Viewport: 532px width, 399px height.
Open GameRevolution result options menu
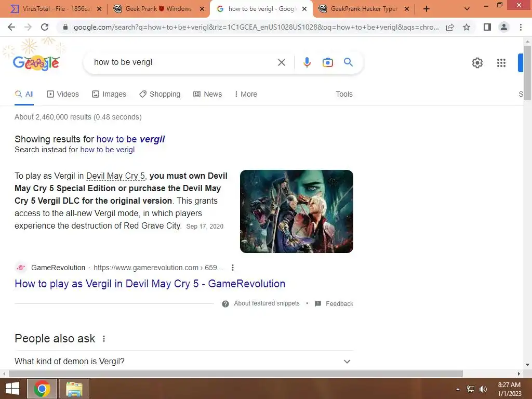(x=233, y=268)
